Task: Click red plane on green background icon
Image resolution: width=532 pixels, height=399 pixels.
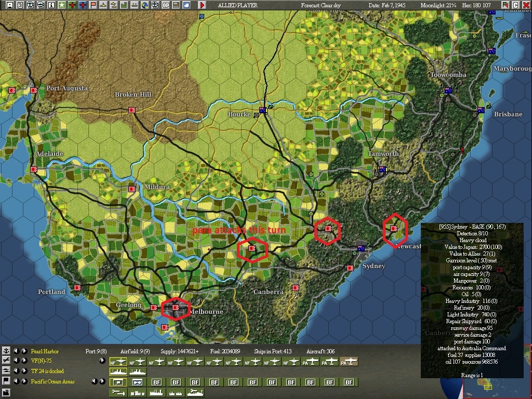Action: [x=72, y=5]
